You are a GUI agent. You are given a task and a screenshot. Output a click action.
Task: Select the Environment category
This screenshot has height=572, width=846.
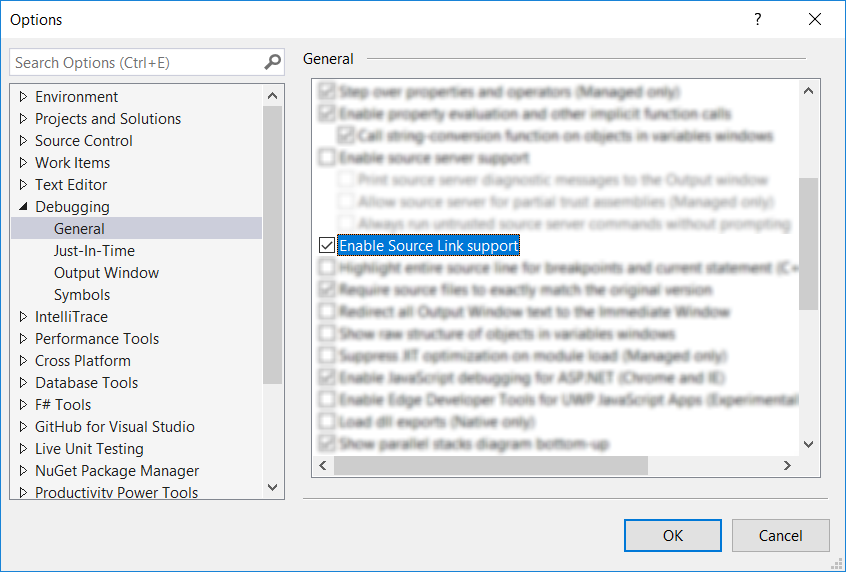[77, 97]
